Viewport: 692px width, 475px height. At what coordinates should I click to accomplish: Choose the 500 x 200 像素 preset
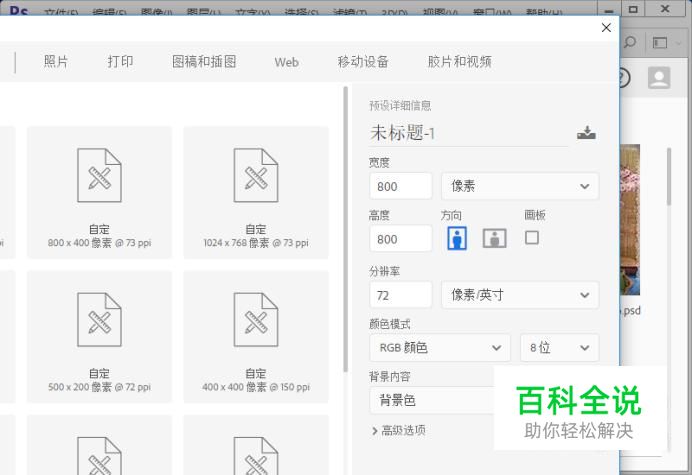[x=99, y=336]
